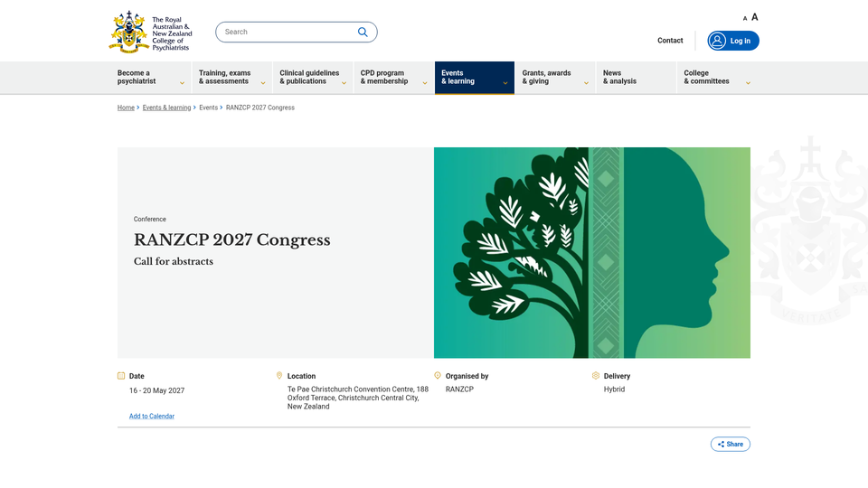Image resolution: width=868 pixels, height=488 pixels.
Task: Open News & analysis menu item
Action: 636,78
